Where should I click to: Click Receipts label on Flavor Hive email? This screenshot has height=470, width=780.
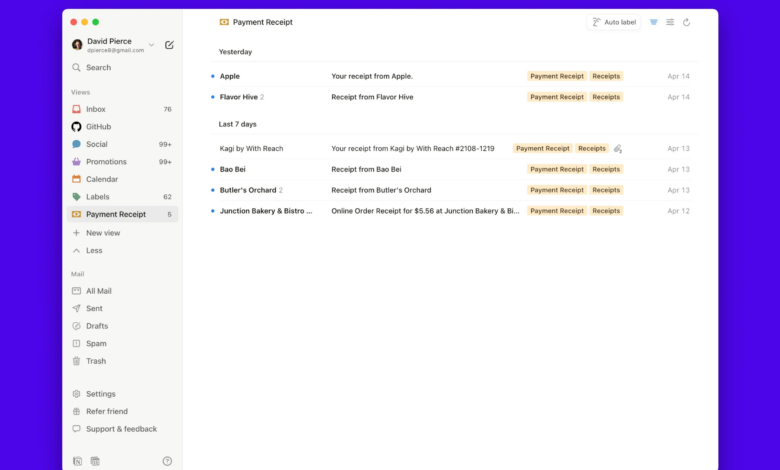606,97
